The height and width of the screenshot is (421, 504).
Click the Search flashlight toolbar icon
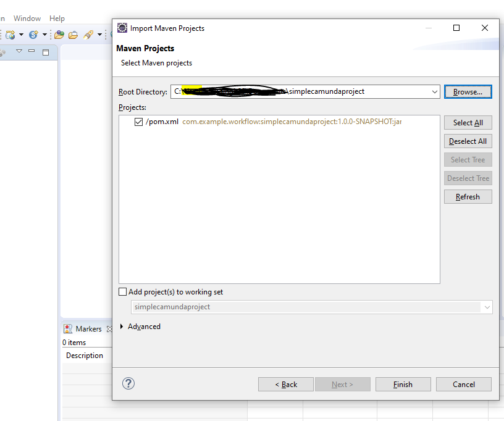88,35
